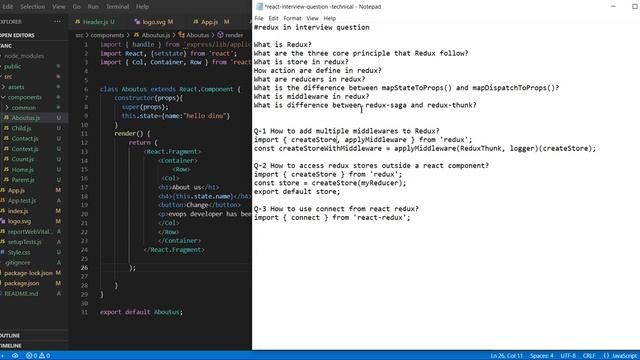Switch to the Header.js editor tab
Viewport: 640px width, 360px height.
pyautogui.click(x=95, y=22)
